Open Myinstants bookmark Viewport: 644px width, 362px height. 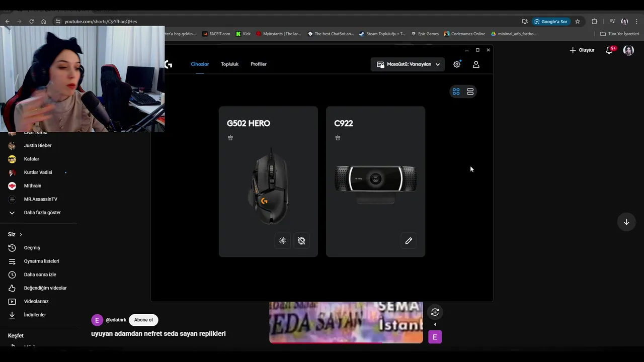click(x=278, y=34)
